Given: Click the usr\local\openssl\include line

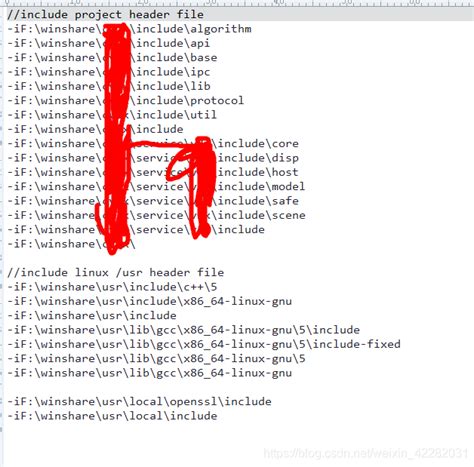Looking at the screenshot, I should 139,402.
